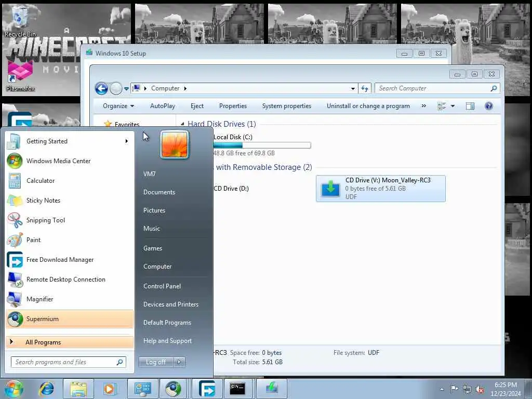
Task: Open Internet Explorer on the taskbar
Action: pyautogui.click(x=46, y=389)
